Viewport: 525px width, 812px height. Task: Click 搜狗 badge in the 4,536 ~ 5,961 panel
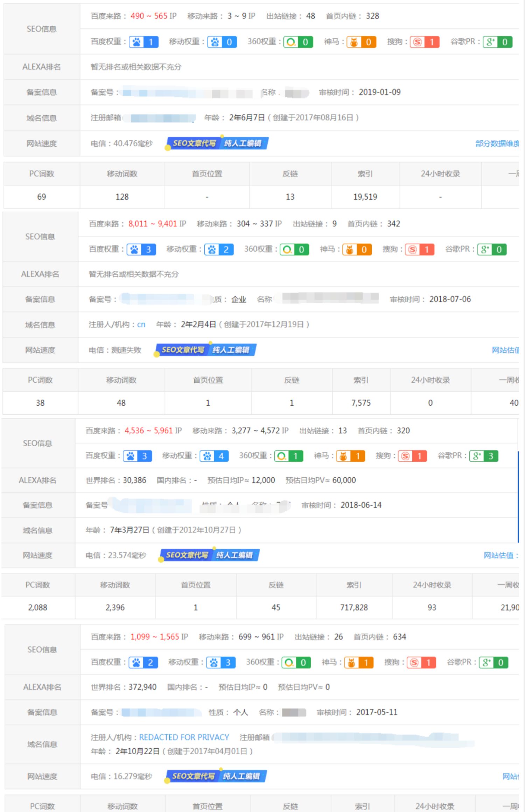pos(412,456)
